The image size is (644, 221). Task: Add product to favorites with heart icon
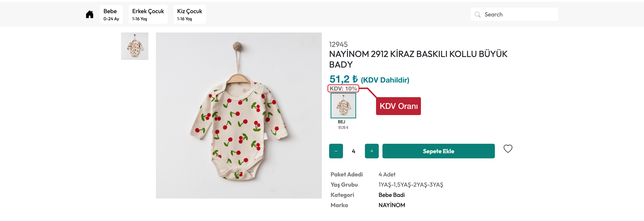coord(508,149)
